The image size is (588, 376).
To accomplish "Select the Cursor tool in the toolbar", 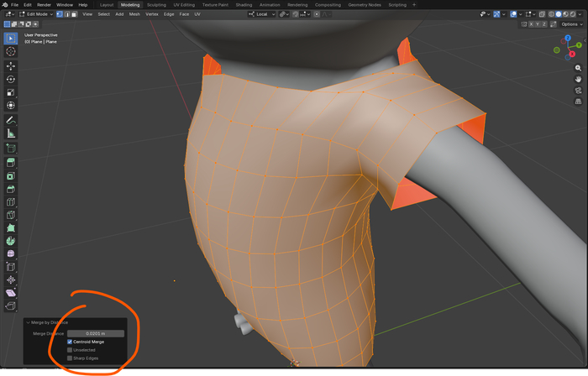I will pos(11,52).
